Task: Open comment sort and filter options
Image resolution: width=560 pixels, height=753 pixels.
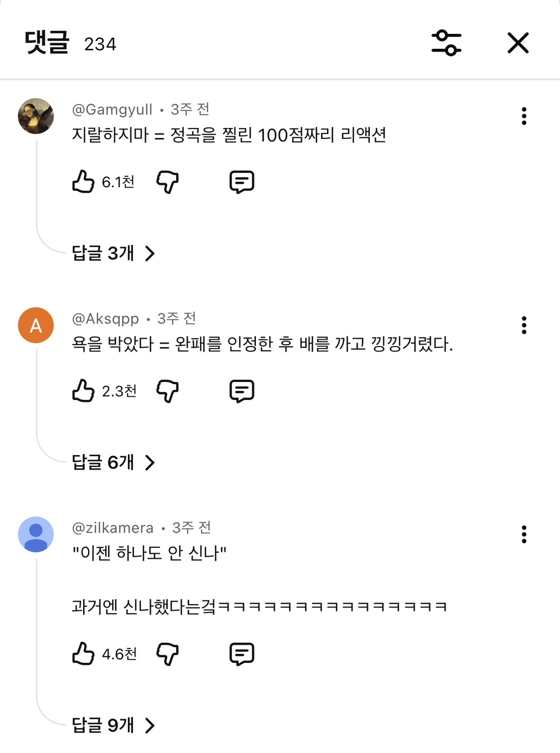Action: point(446,43)
